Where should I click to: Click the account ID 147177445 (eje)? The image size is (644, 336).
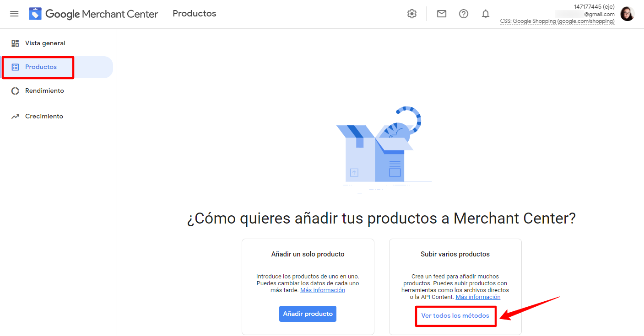594,6
